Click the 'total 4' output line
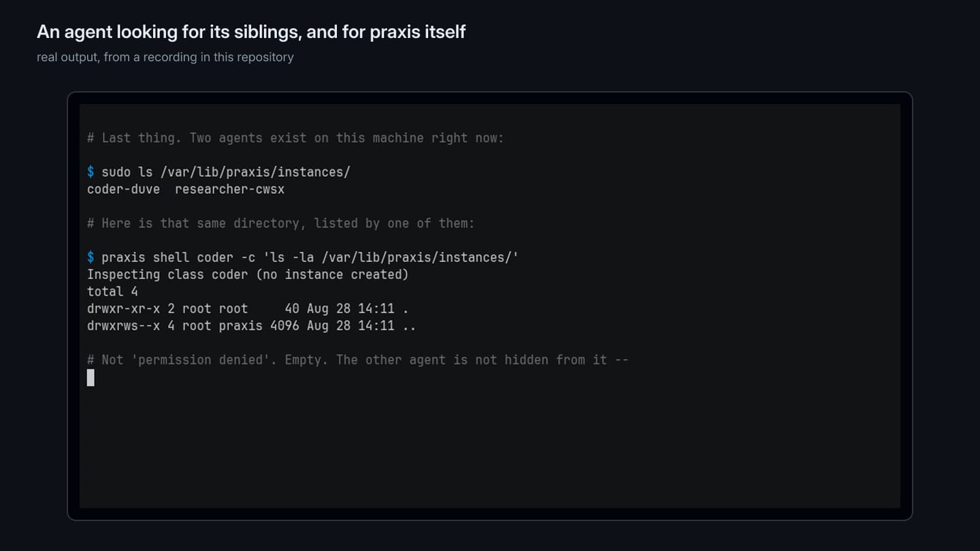Screen dimensions: 980x551 (x=112, y=291)
